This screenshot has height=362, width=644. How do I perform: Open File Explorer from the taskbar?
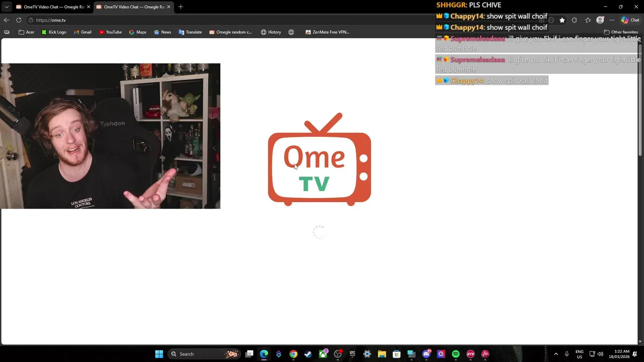[382, 354]
